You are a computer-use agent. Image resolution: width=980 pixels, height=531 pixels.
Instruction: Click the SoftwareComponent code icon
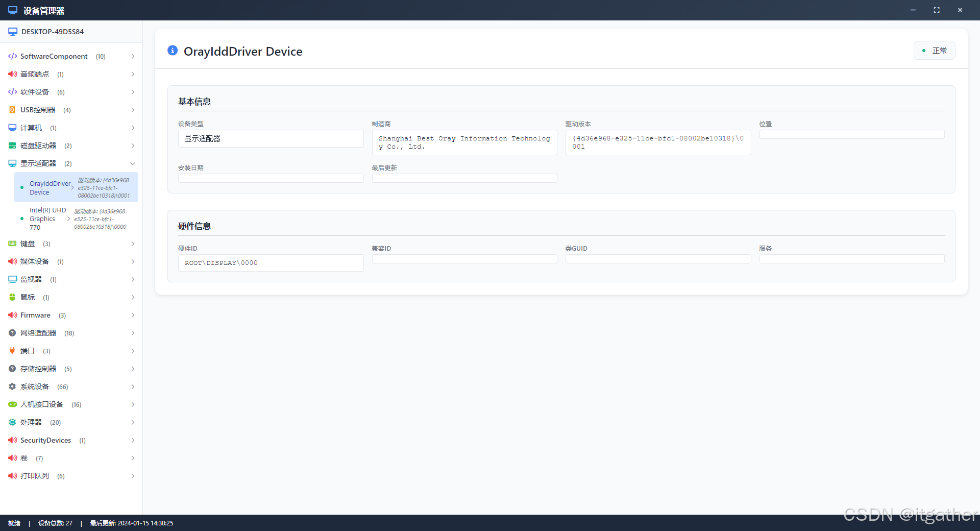click(x=12, y=56)
